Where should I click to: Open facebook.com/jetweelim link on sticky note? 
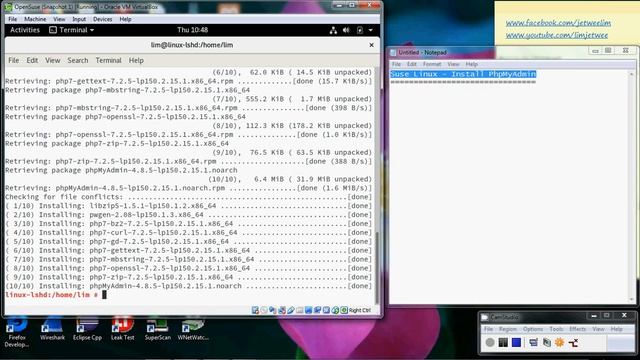tap(558, 23)
